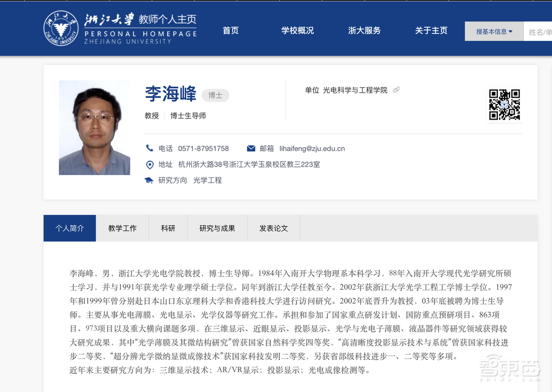
Task: Click the phone icon beside 电话
Action: tap(150, 148)
